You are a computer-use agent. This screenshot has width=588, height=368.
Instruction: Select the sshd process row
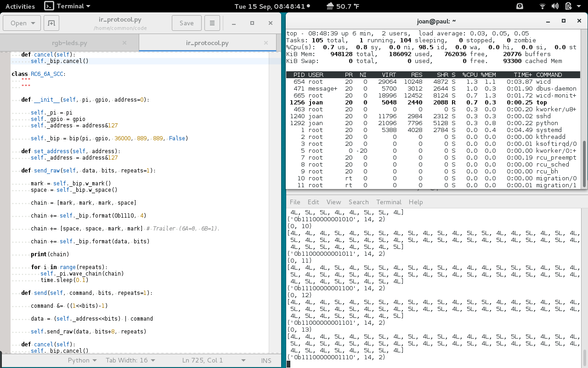(x=434, y=116)
